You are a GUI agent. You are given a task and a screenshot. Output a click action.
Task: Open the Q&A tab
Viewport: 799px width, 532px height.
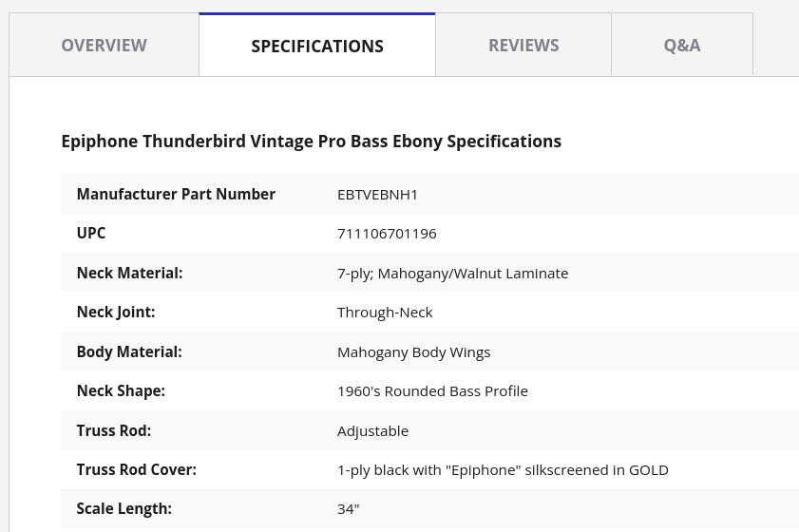pyautogui.click(x=682, y=46)
